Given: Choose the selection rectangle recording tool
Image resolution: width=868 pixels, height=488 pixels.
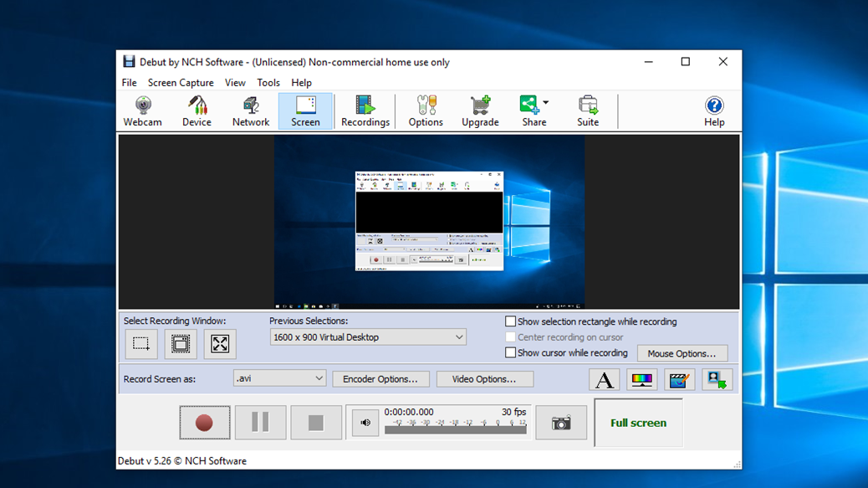Looking at the screenshot, I should [141, 344].
